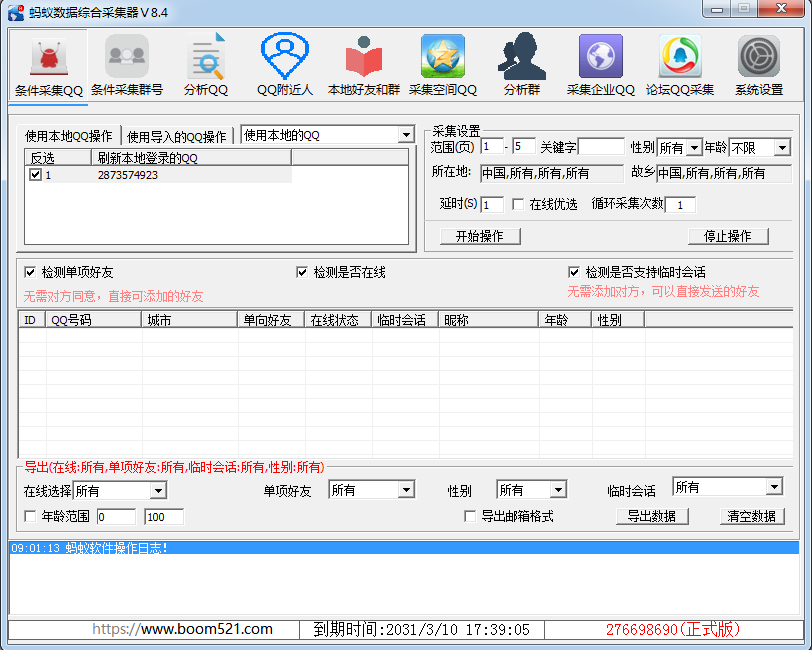
Task: Click the 清空数据 button
Action: coord(752,516)
